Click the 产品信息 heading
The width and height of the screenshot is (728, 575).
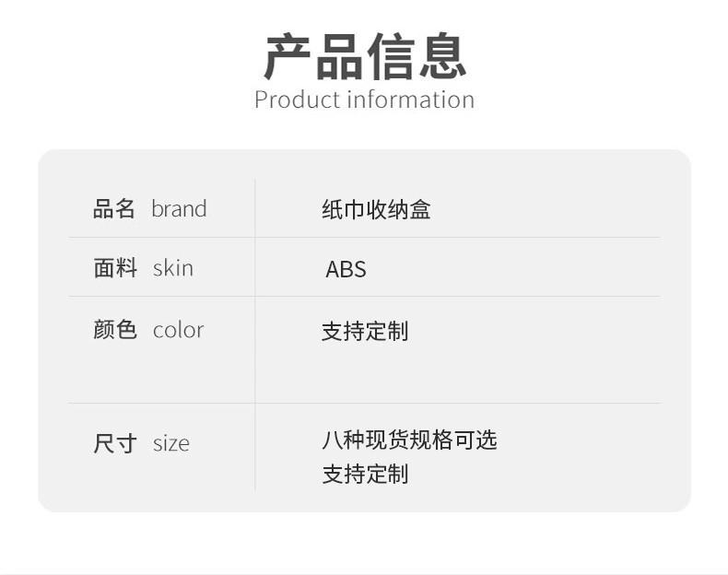point(365,56)
